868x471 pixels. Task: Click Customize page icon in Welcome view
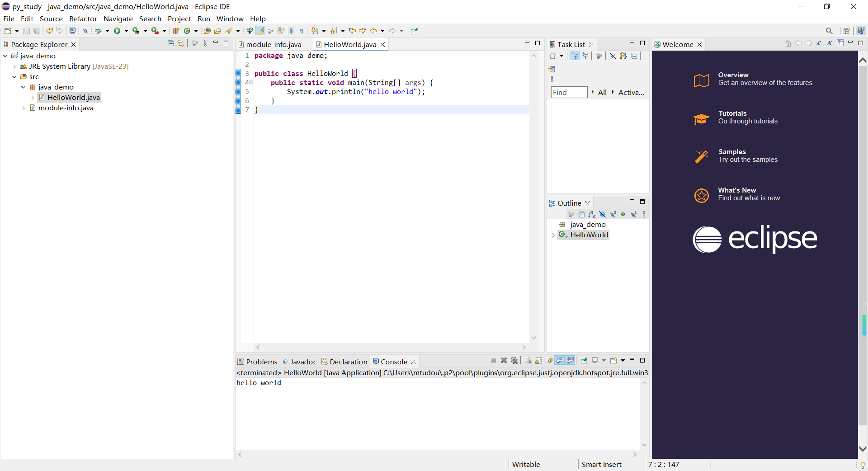840,43
